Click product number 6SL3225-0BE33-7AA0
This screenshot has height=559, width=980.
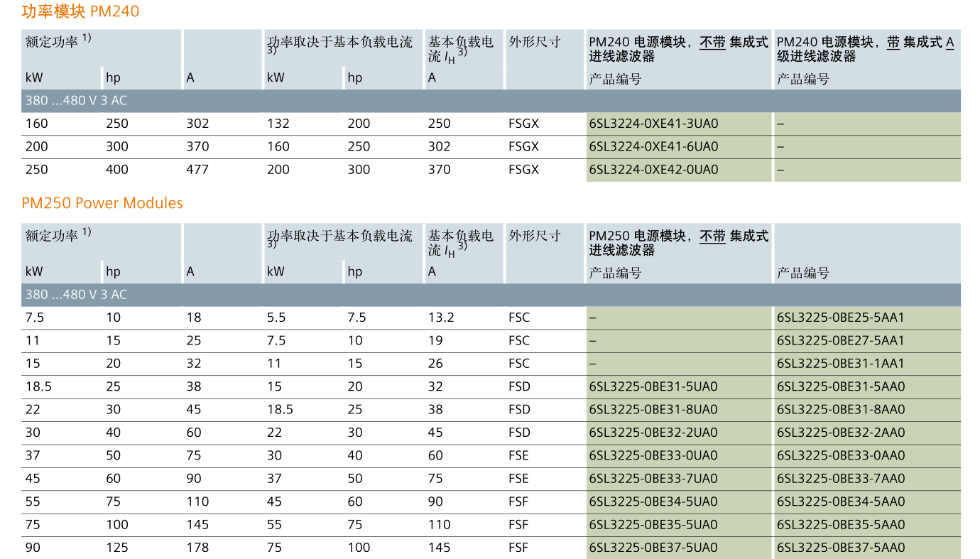[x=841, y=478]
